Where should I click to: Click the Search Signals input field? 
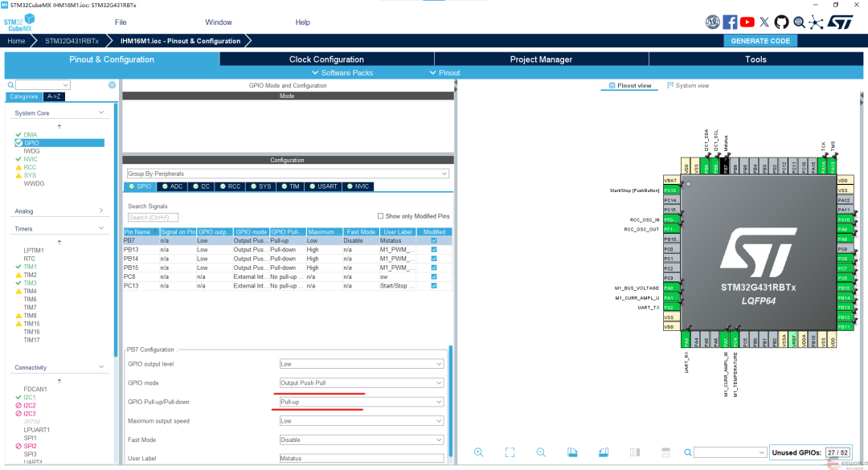[x=153, y=218]
